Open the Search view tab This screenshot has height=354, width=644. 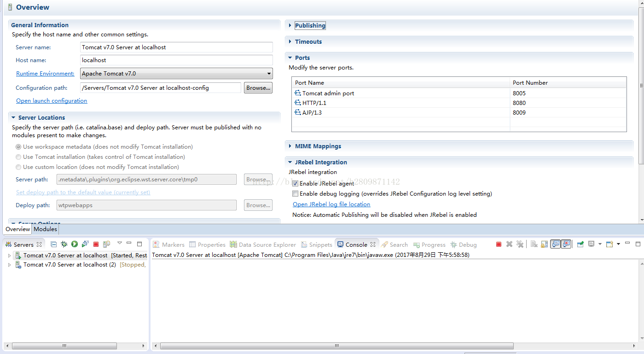click(395, 244)
